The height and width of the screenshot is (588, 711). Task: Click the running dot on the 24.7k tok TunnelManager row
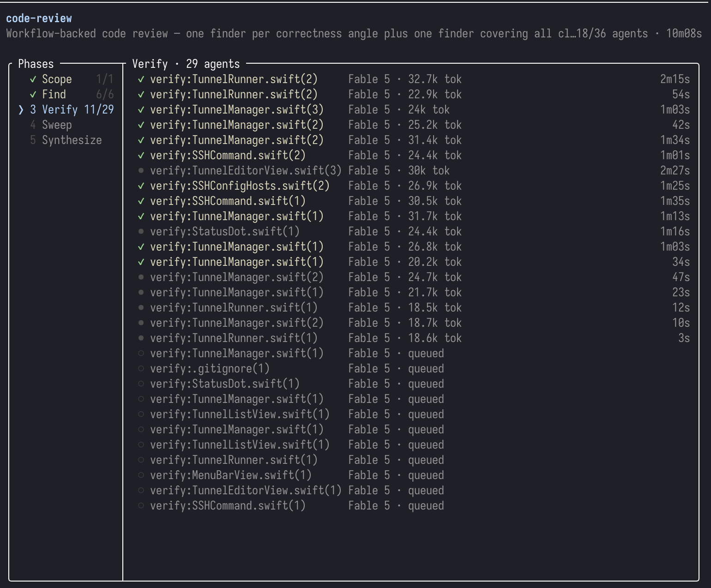[x=141, y=277]
